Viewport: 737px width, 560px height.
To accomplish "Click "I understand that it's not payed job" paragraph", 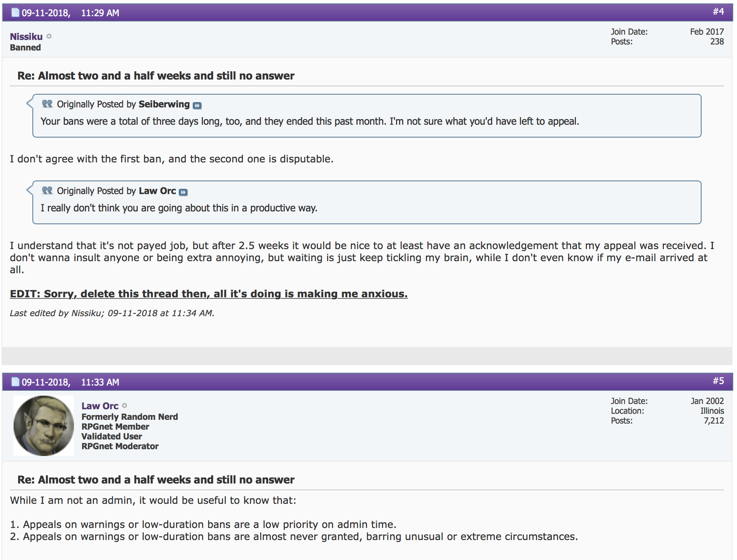I will tap(362, 258).
